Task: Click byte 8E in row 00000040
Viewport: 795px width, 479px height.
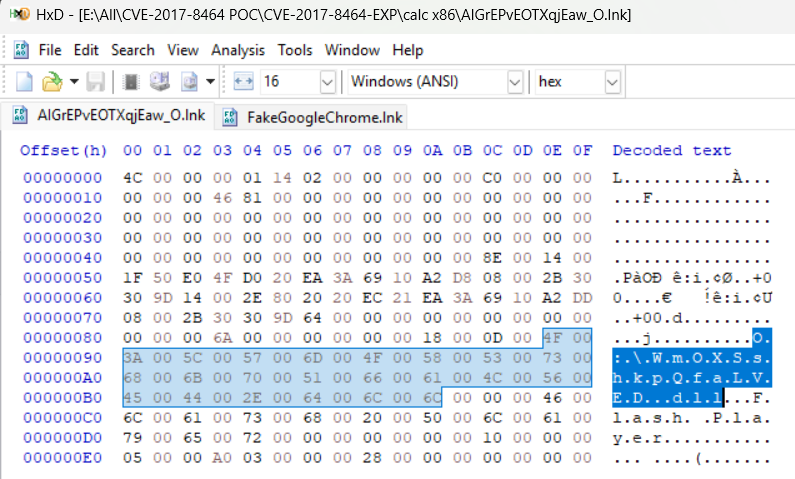Action: tap(492, 257)
